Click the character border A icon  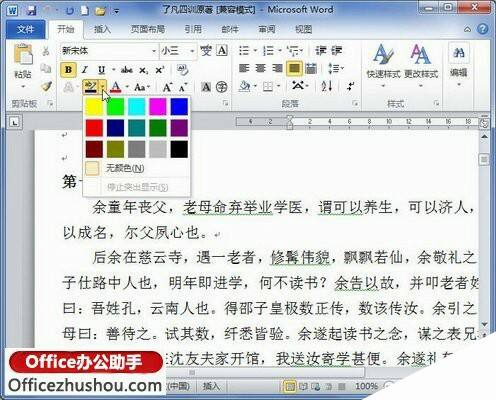click(222, 51)
